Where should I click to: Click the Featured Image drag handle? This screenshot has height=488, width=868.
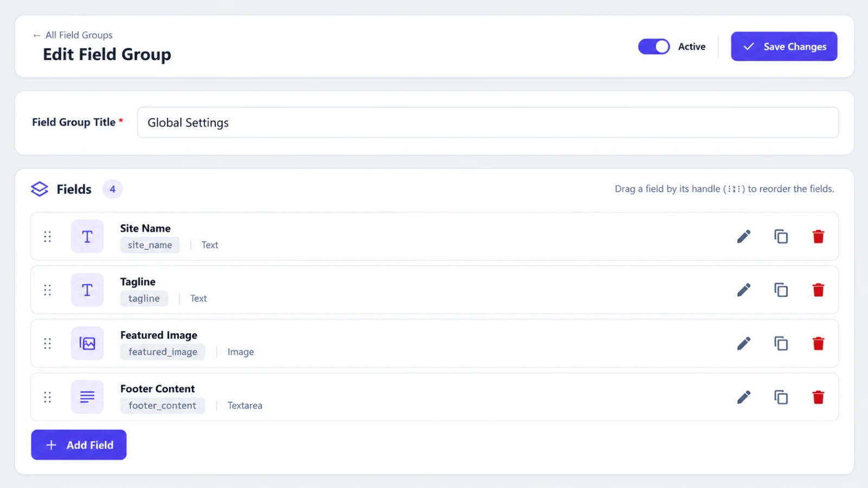48,343
